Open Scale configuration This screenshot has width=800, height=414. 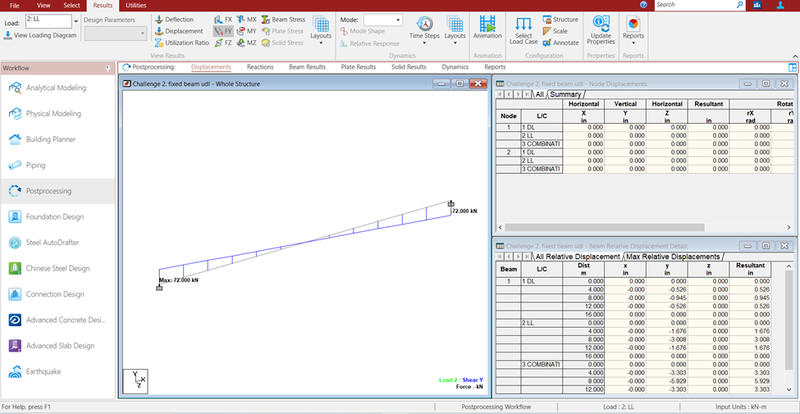pyautogui.click(x=555, y=31)
